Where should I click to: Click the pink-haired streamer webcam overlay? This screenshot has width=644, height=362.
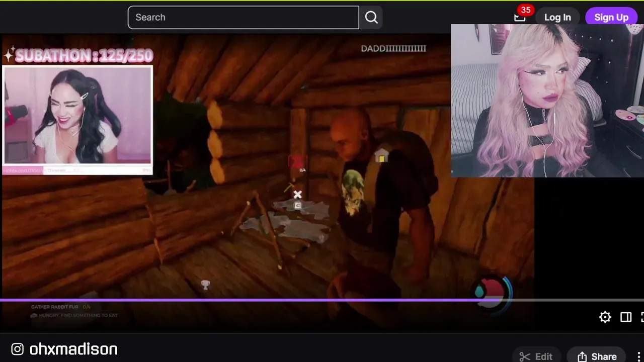[x=547, y=101]
